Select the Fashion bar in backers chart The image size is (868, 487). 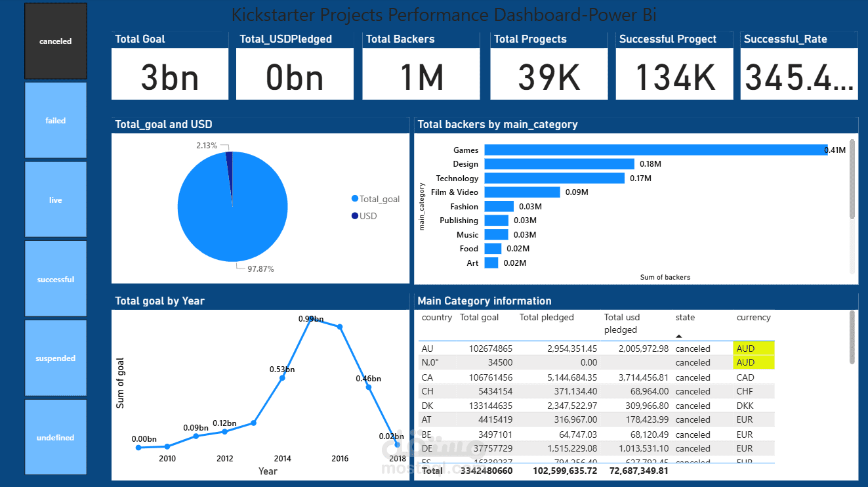coord(499,207)
